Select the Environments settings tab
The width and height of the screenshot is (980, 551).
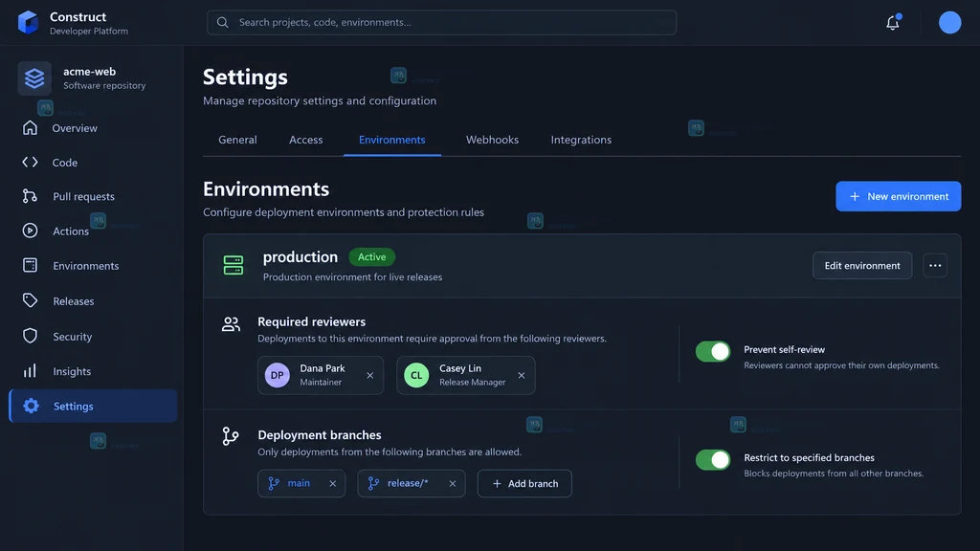[x=391, y=140]
